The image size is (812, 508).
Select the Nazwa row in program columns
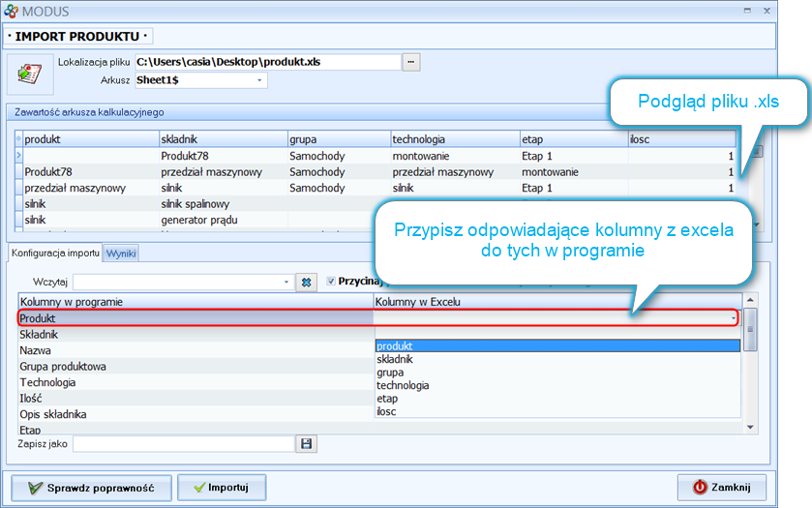click(x=195, y=350)
